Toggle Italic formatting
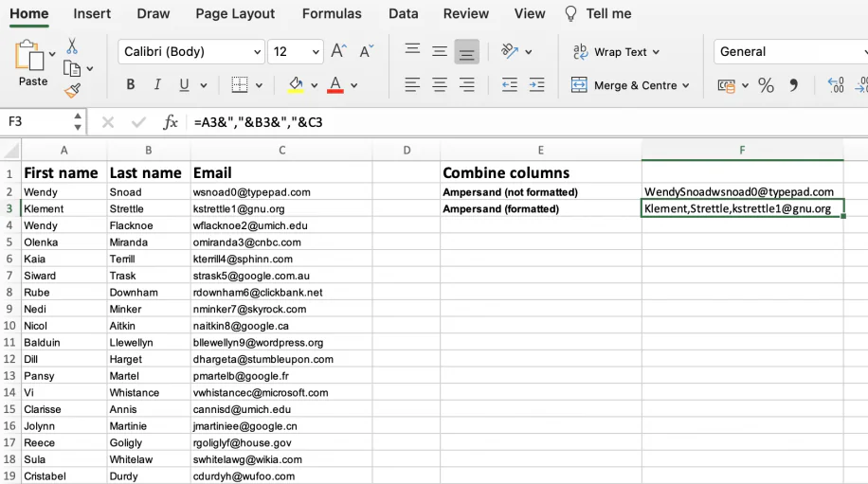The height and width of the screenshot is (484, 868). (x=155, y=85)
